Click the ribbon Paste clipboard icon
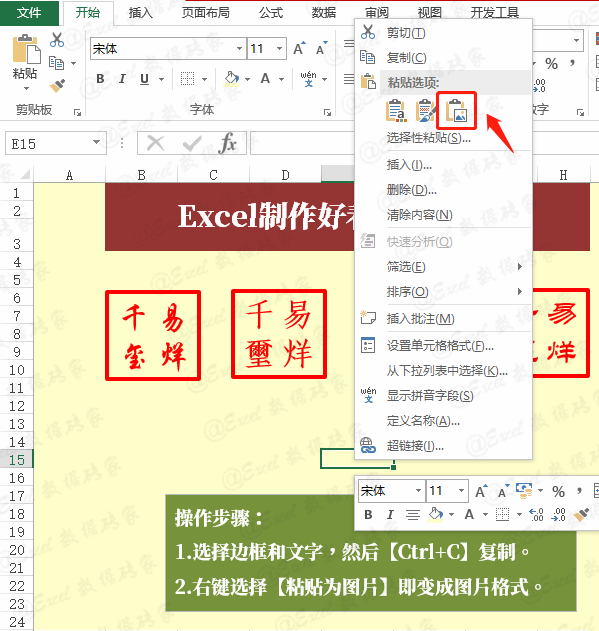Viewport: 599px width, 631px height. [27, 49]
